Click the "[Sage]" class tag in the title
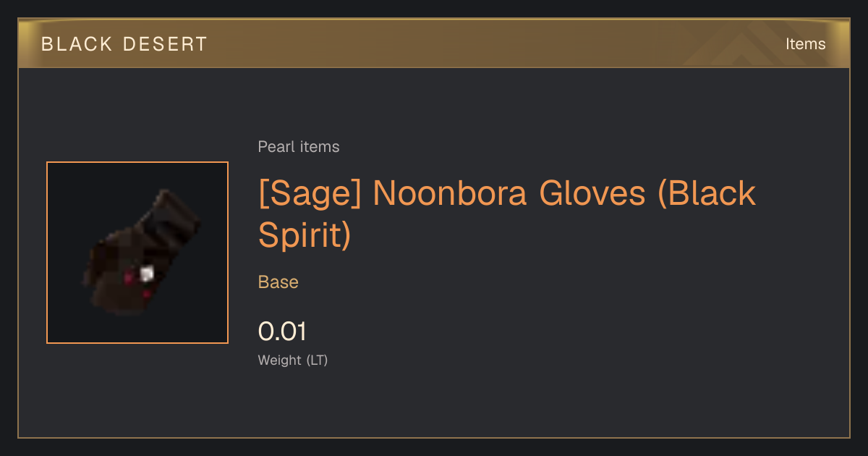Image resolution: width=868 pixels, height=456 pixels. coord(310,194)
